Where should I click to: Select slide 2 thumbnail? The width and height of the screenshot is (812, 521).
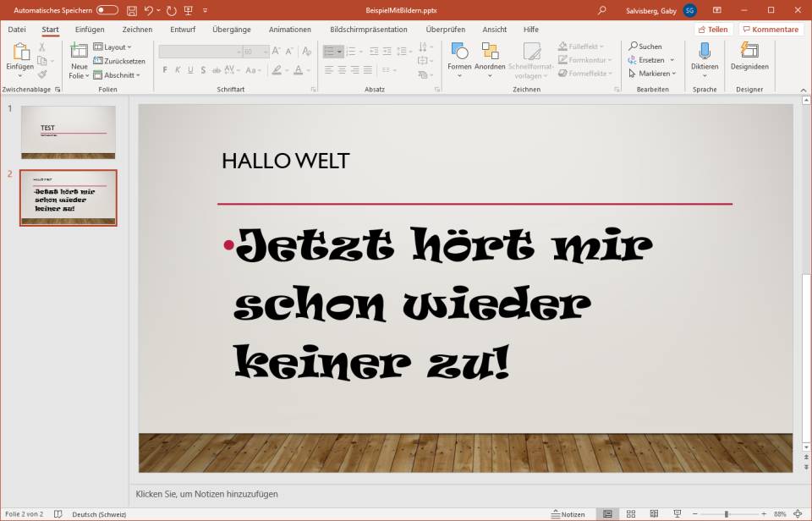coord(69,198)
